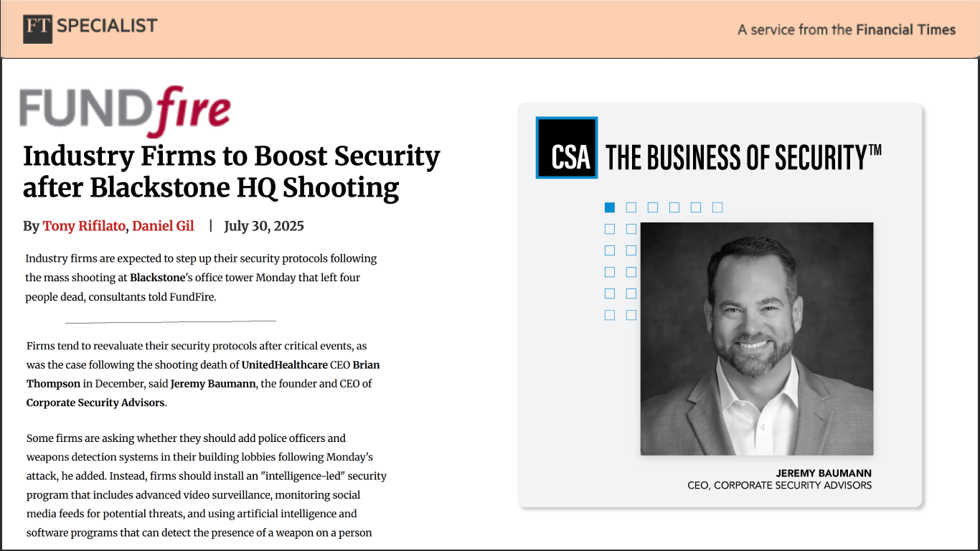Image resolution: width=980 pixels, height=551 pixels.
Task: Click the Jeremy Baumann portrait photo
Action: click(757, 339)
